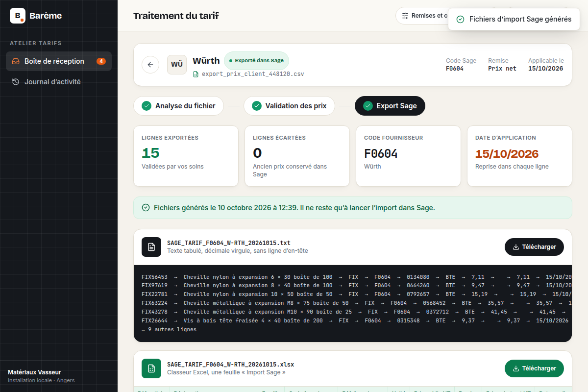Select the Validation des prix step
The width and height of the screenshot is (588, 392).
coord(289,106)
